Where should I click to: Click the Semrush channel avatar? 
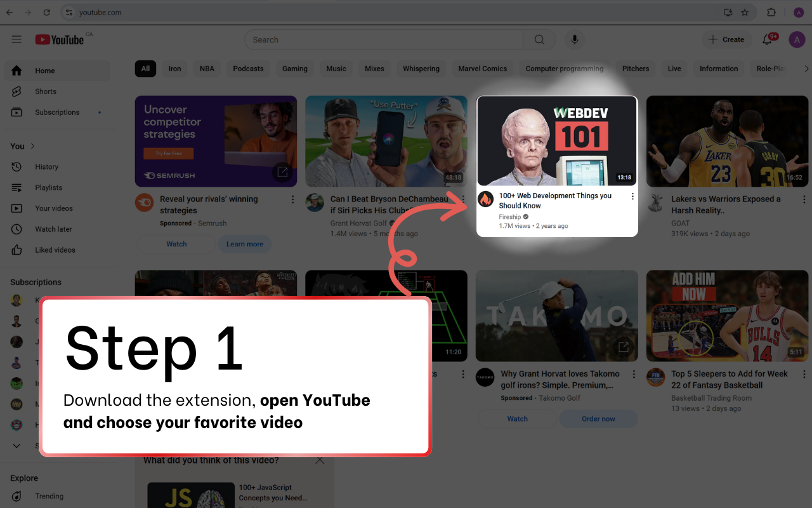point(144,203)
